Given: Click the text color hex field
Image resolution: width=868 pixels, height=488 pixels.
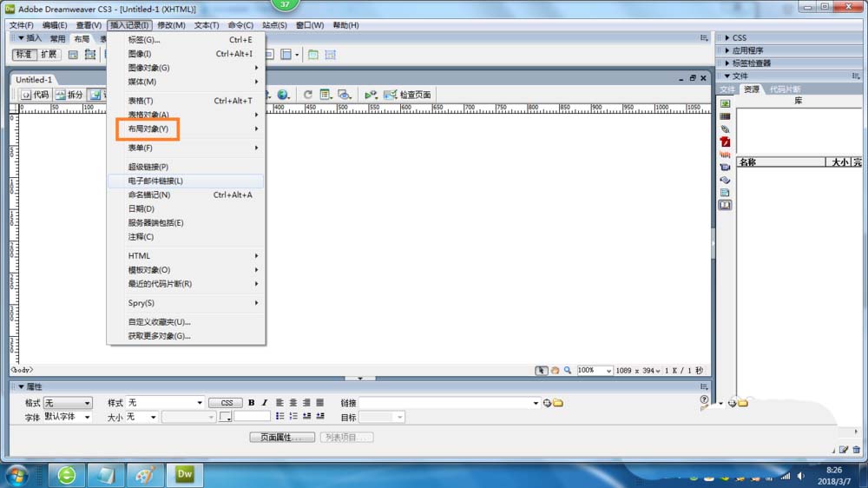Looking at the screenshot, I should 252,417.
